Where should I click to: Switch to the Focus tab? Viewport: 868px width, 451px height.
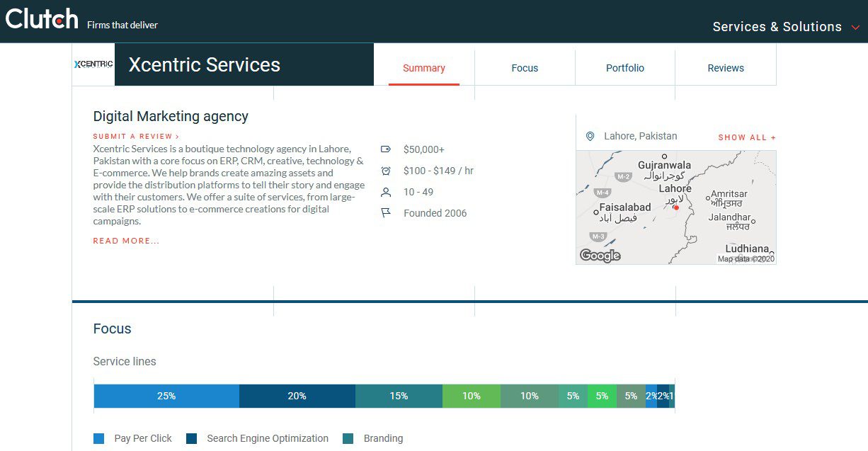click(525, 68)
